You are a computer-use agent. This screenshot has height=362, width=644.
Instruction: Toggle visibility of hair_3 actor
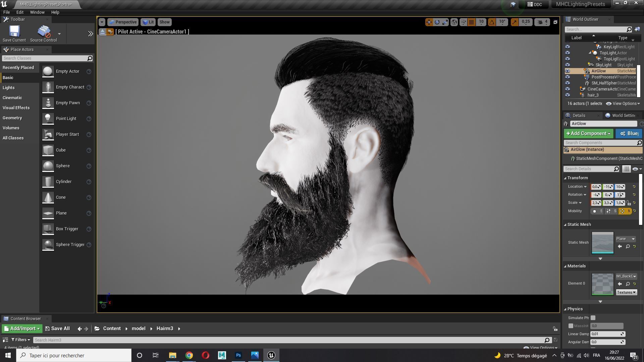pos(568,95)
